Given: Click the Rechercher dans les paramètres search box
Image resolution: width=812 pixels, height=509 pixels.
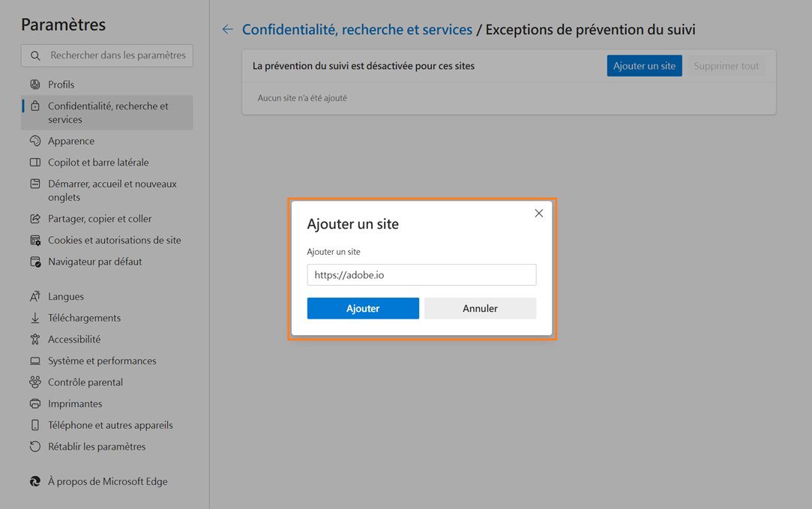Looking at the screenshot, I should 106,55.
